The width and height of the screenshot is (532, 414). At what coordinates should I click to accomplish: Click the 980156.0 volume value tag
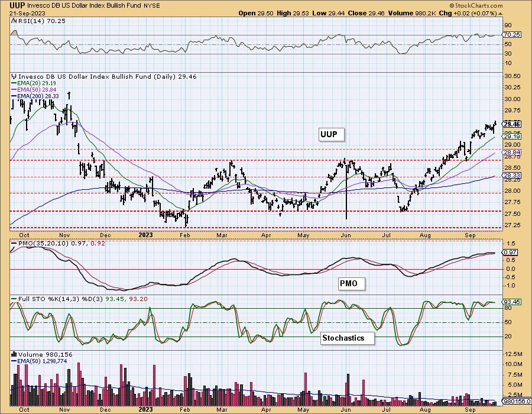[517, 401]
